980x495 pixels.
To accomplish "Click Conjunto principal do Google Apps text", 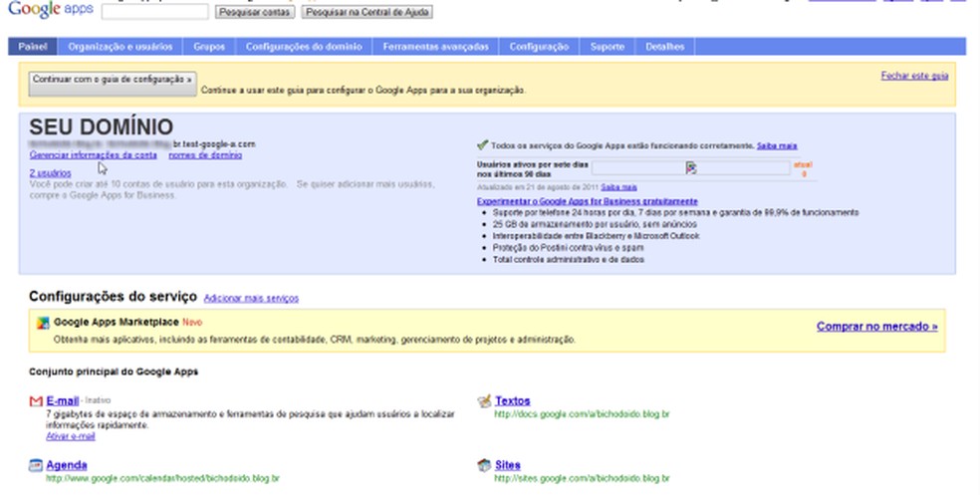I will click(x=114, y=371).
